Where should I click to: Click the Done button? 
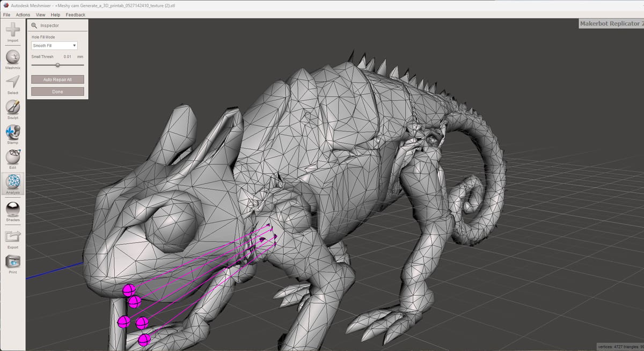tap(57, 92)
